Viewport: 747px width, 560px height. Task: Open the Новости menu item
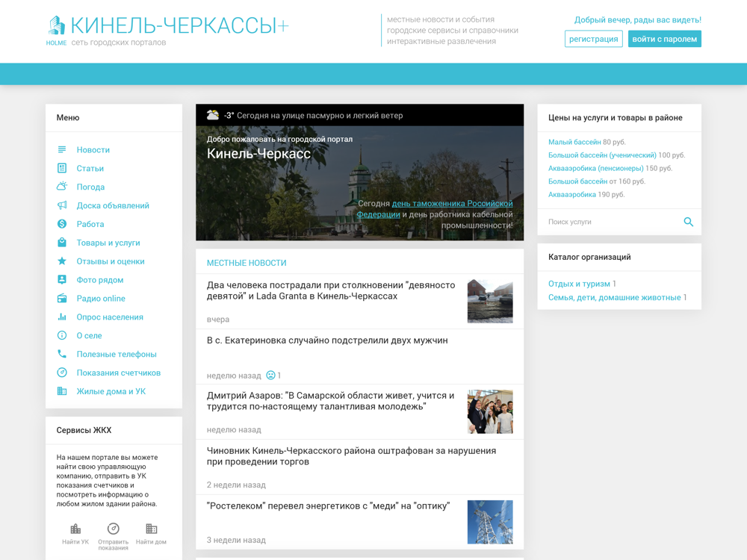point(93,149)
